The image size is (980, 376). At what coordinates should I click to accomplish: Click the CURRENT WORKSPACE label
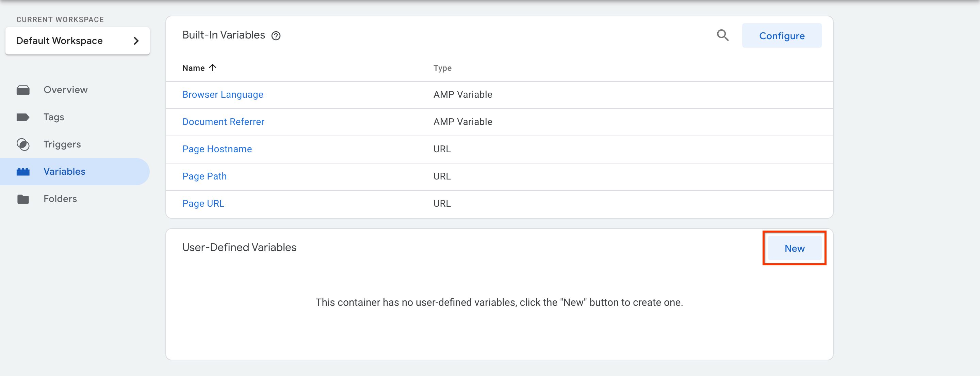coord(60,19)
